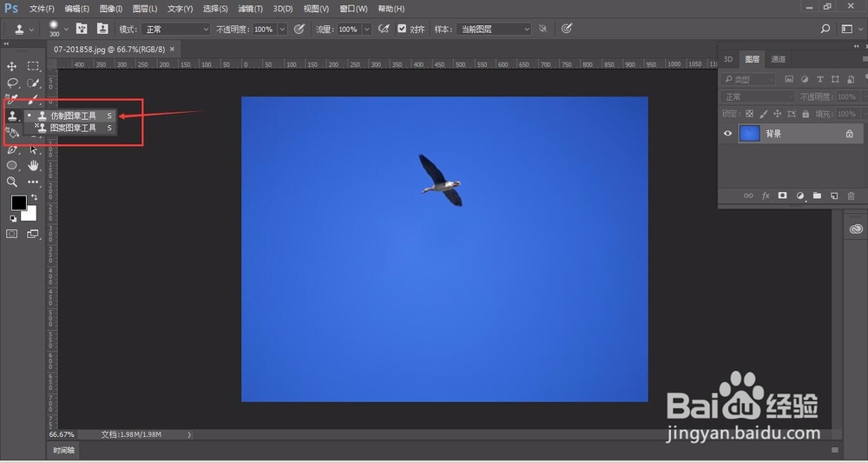This screenshot has height=463, width=868.
Task: Switch to the 通道 channels tab
Action: [779, 59]
